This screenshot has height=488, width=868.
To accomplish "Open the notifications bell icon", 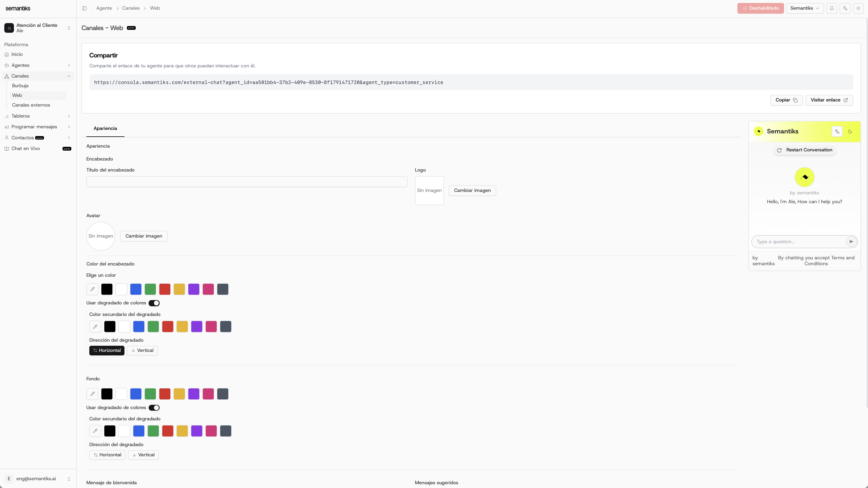I will pyautogui.click(x=832, y=8).
